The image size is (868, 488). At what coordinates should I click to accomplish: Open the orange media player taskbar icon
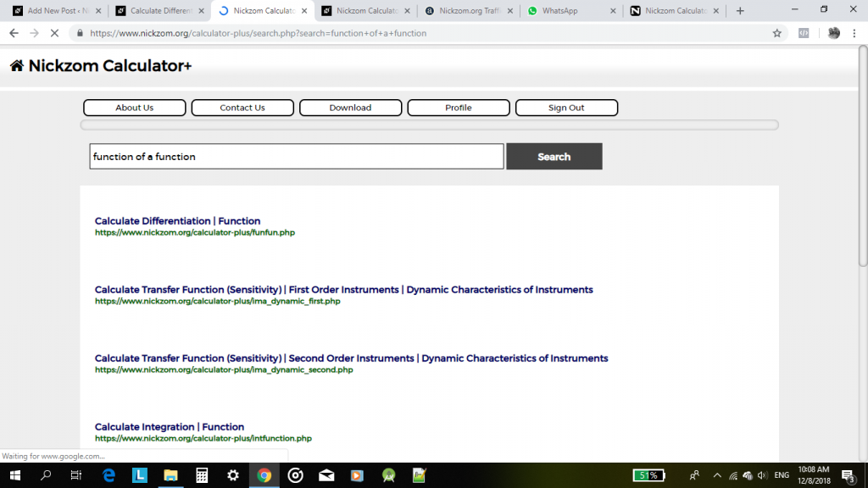pos(357,475)
